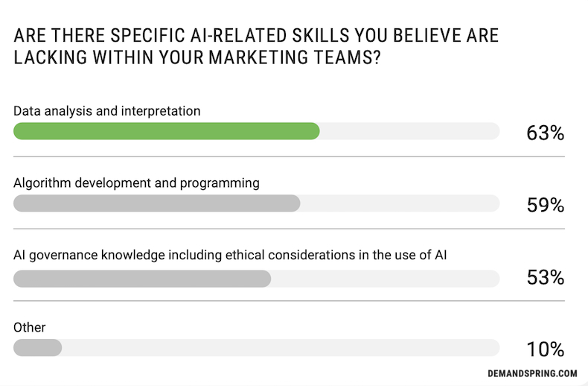Screen dimensions: 588x386
Task: Click the Data analysis and interpretation label
Action: pos(107,111)
